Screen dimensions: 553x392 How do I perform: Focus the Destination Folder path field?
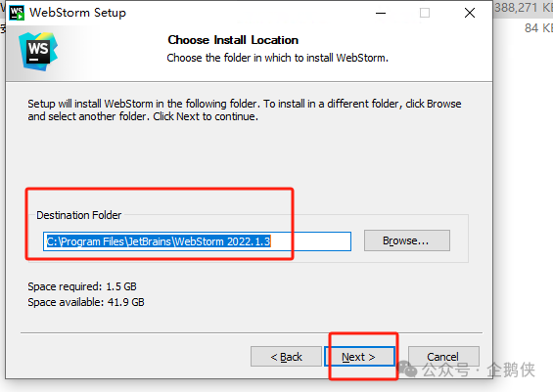point(197,241)
